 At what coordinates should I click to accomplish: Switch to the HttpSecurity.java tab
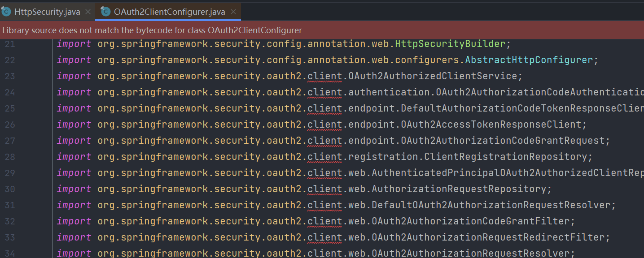point(47,12)
